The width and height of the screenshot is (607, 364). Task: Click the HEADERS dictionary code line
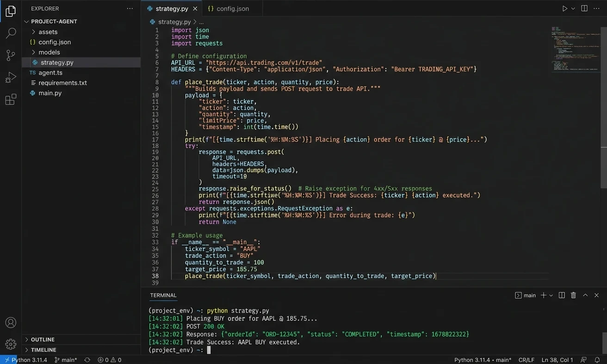(x=324, y=69)
